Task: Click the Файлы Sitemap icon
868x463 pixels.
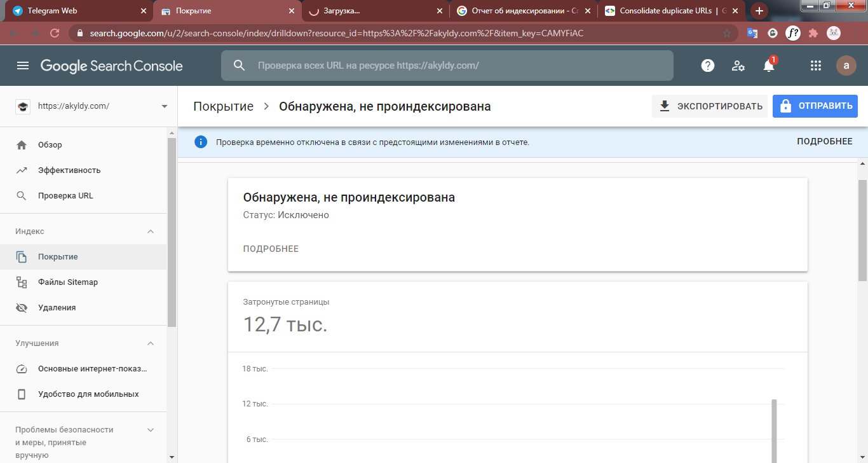Action: coord(22,282)
